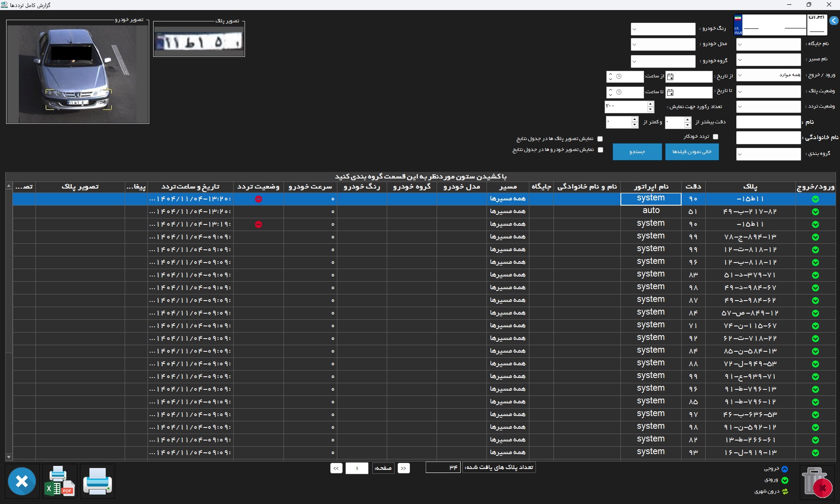
Task: Export report via Excel/PDF icon
Action: point(60,481)
